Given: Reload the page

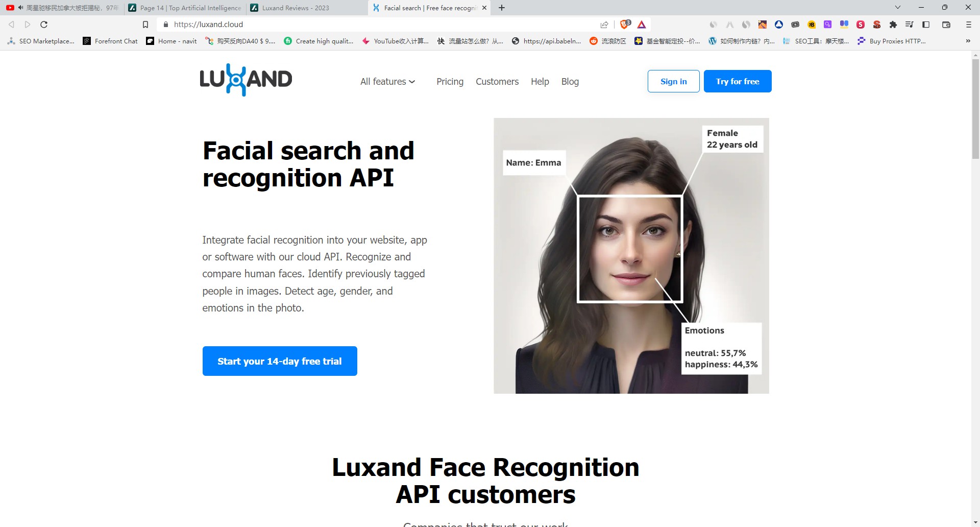Looking at the screenshot, I should pyautogui.click(x=44, y=25).
